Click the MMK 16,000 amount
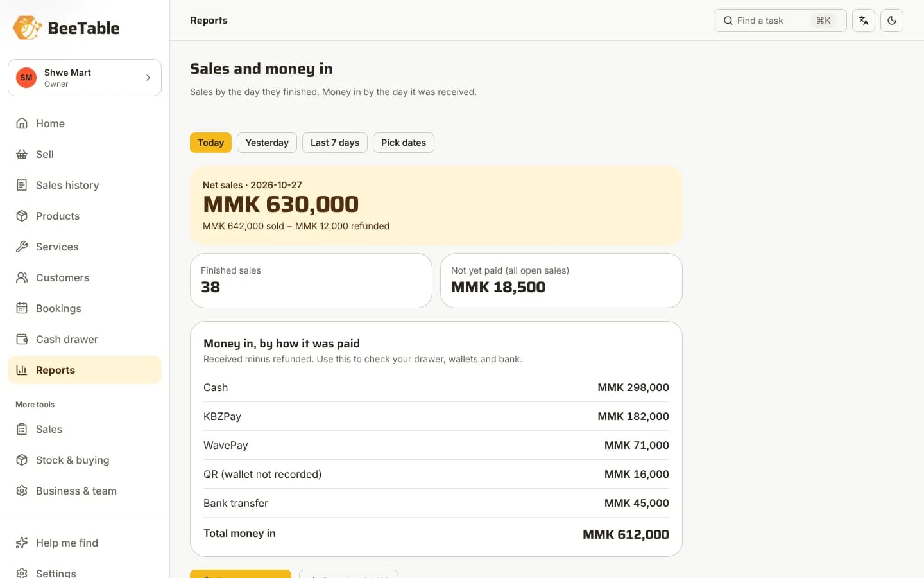Image resolution: width=924 pixels, height=578 pixels. (x=637, y=474)
